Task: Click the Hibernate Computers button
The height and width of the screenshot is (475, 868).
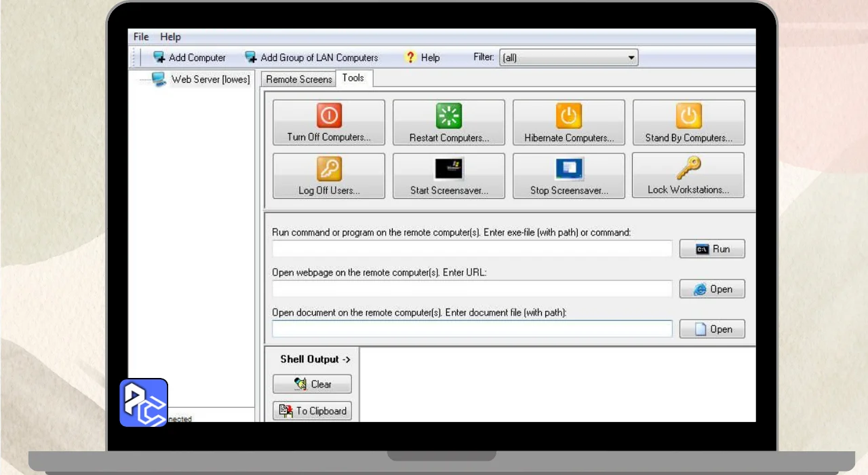Action: coord(569,123)
